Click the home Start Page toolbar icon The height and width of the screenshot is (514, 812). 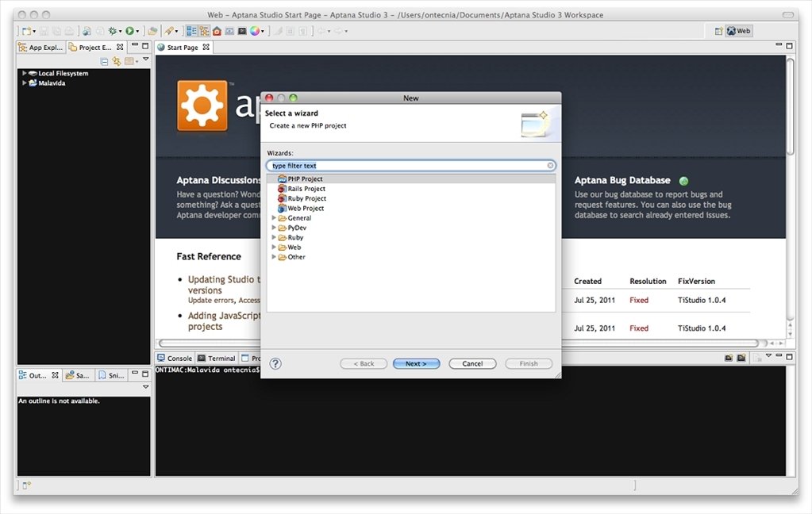tap(217, 31)
